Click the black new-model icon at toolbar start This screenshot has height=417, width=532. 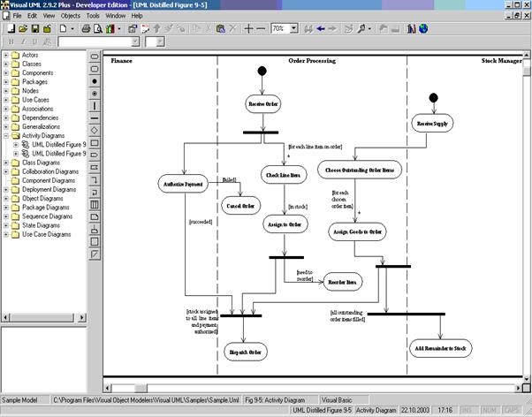11,29
